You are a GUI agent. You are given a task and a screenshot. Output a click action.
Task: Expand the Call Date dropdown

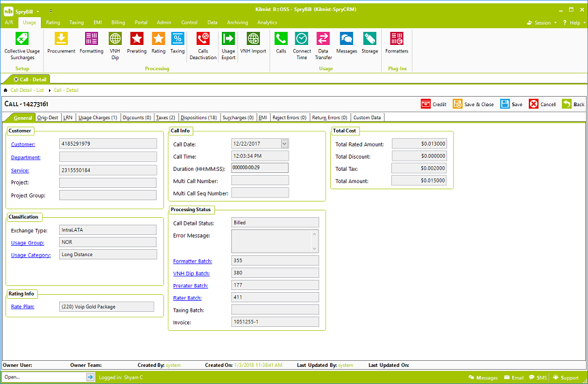tap(284, 144)
